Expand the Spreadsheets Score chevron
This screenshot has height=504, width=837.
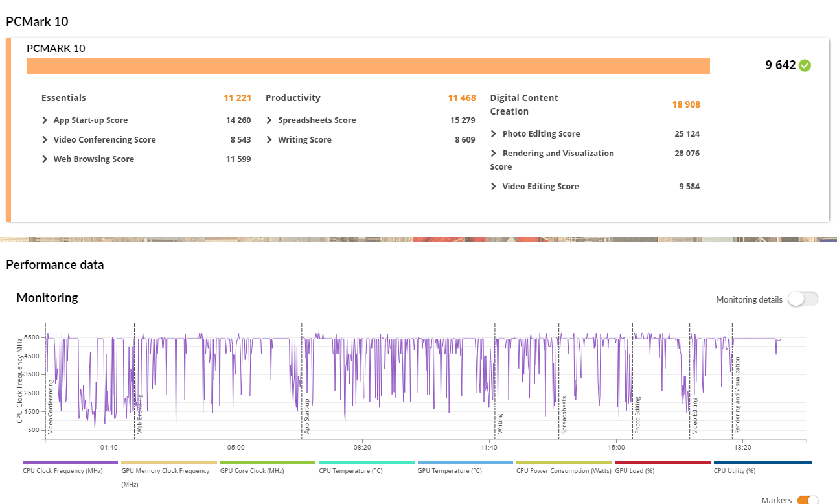pos(269,120)
